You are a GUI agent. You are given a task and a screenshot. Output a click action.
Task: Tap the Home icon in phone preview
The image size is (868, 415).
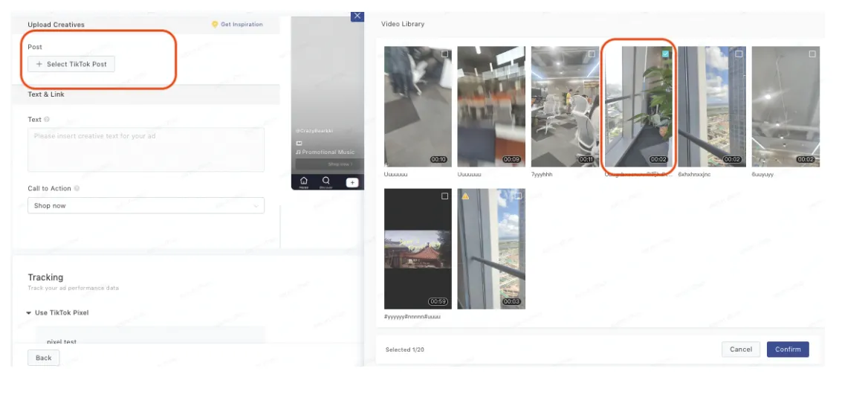(x=303, y=182)
